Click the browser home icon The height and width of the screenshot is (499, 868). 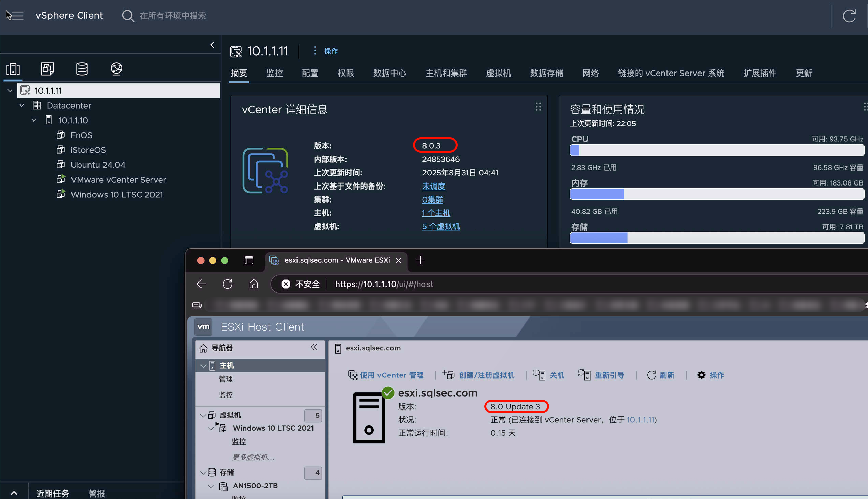pos(254,284)
